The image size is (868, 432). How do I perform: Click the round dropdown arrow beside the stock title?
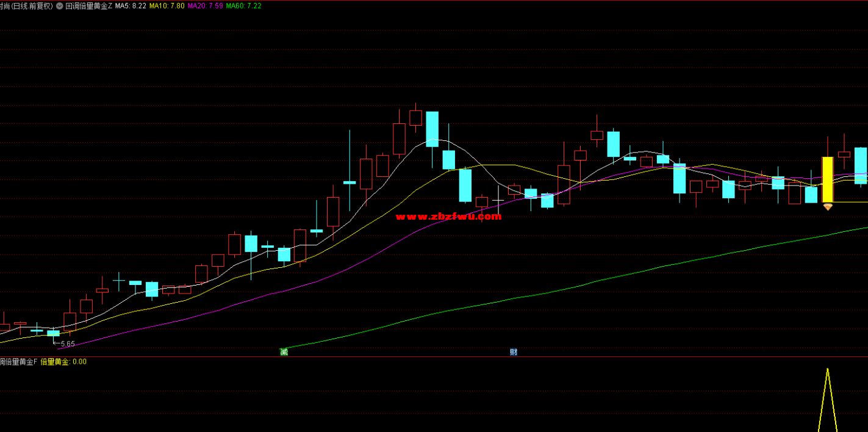(60, 5)
